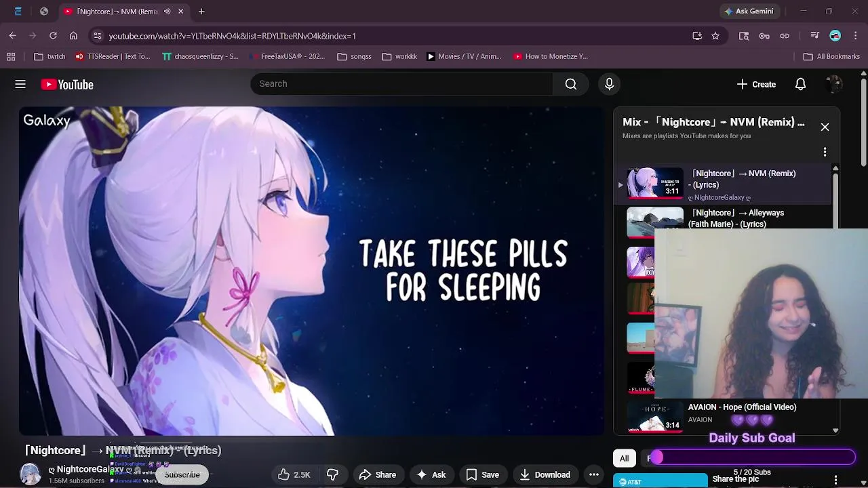Click the video title text Nightcore NVM
Viewport: 868px width, 488px height.
tap(123, 450)
